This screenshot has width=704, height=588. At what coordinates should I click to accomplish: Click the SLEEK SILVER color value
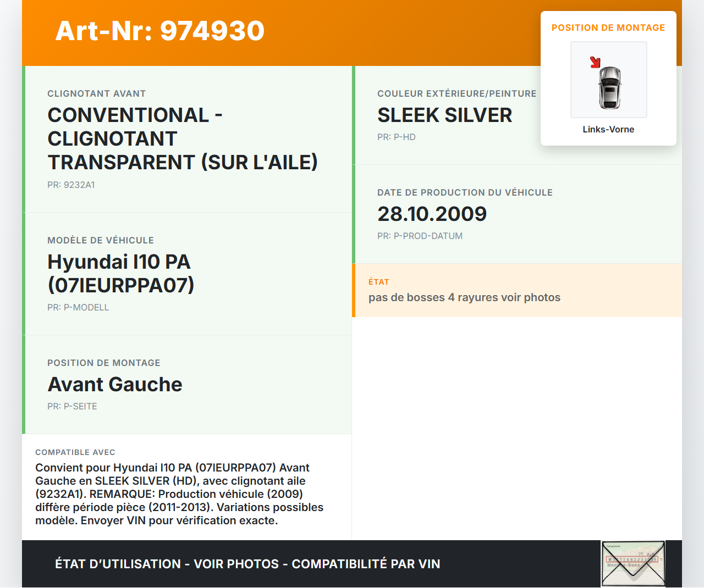pyautogui.click(x=444, y=115)
